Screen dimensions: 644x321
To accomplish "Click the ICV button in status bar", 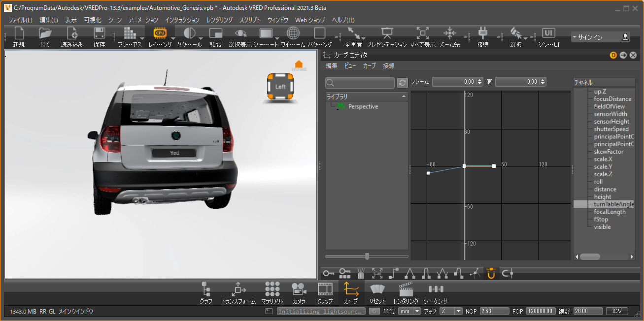I will [616, 311].
